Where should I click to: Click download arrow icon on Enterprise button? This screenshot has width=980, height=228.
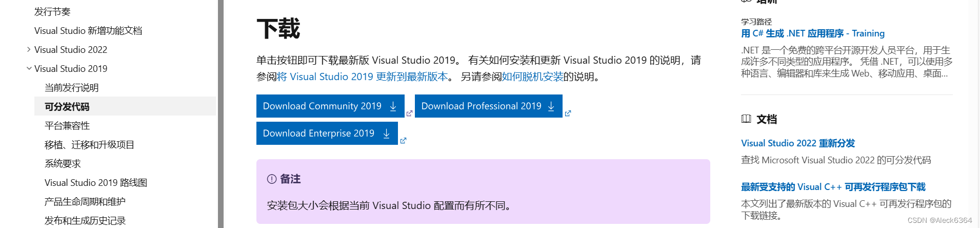(387, 134)
